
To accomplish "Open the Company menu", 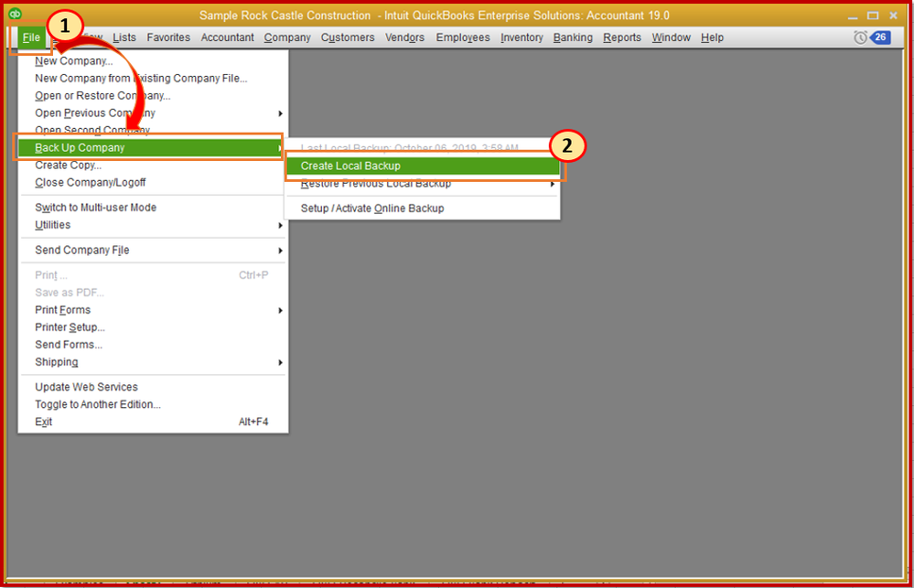I will (287, 37).
